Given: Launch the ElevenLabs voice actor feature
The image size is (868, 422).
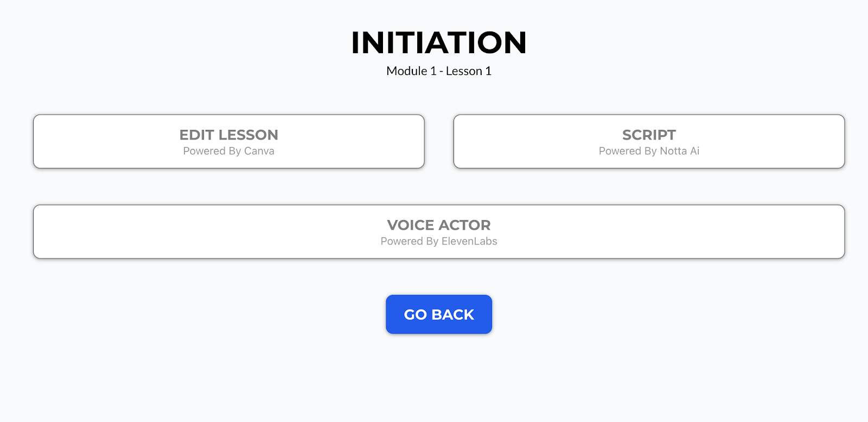Looking at the screenshot, I should [439, 231].
